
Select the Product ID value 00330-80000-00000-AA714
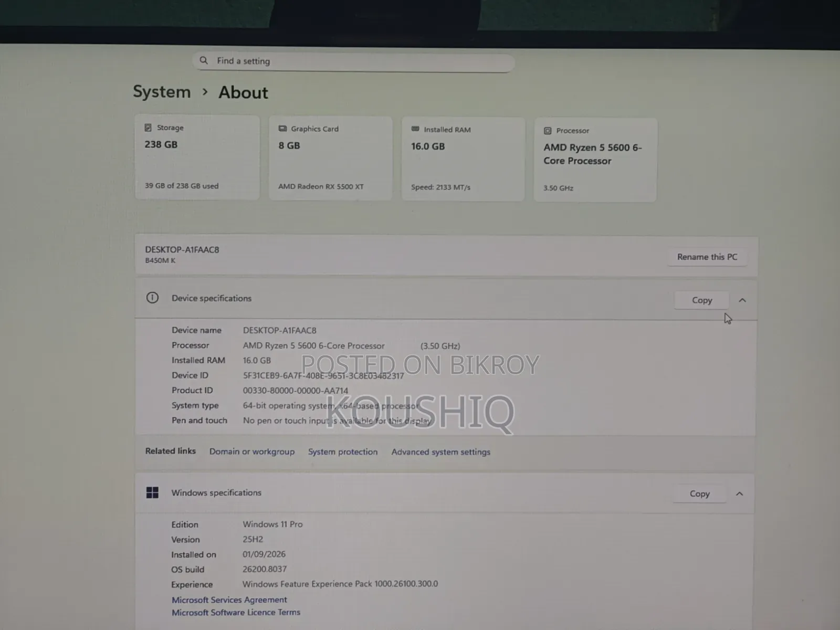tap(296, 391)
